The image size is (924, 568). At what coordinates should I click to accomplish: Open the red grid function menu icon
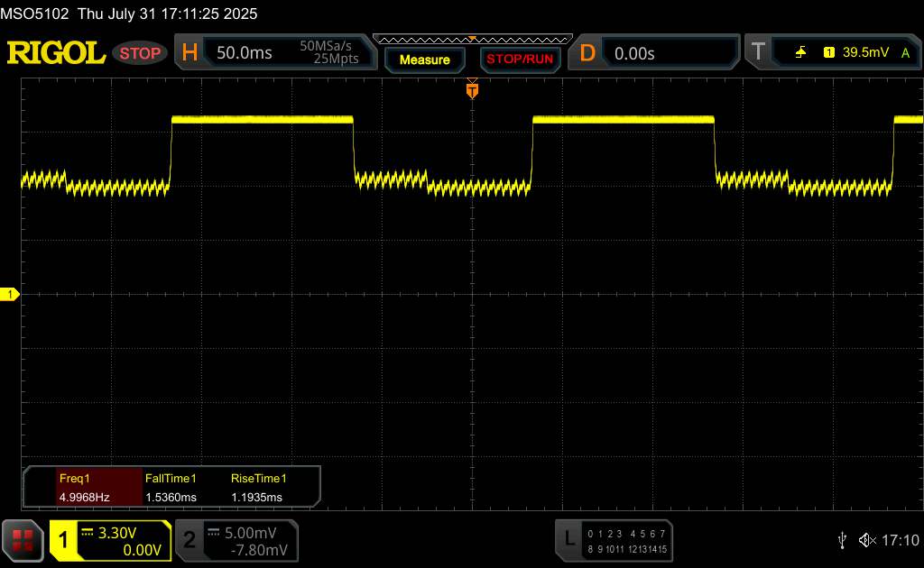tap(23, 540)
